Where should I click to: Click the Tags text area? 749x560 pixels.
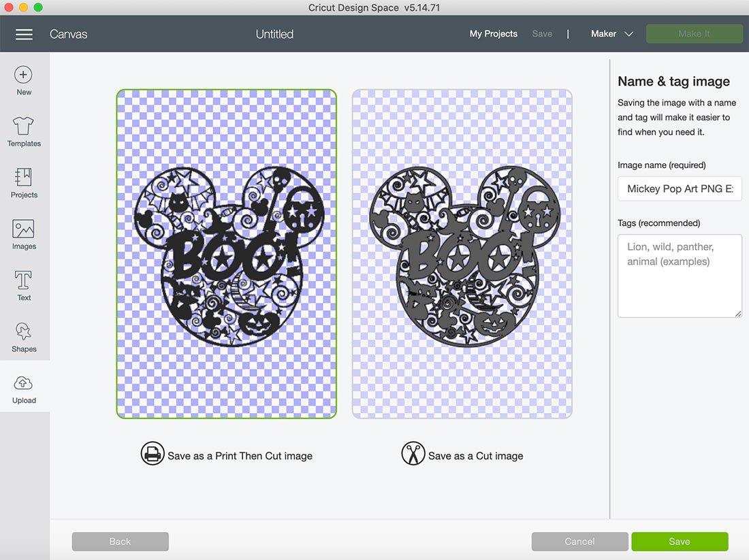(x=680, y=276)
